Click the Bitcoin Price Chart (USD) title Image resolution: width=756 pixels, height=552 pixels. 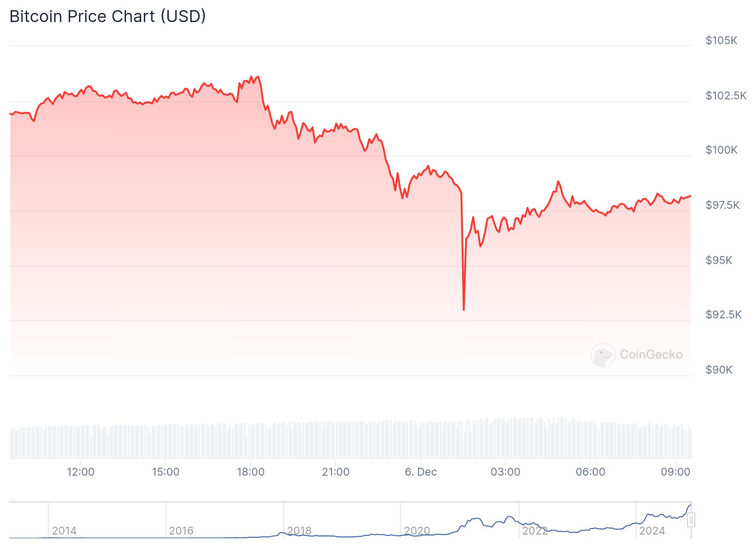[x=108, y=17]
